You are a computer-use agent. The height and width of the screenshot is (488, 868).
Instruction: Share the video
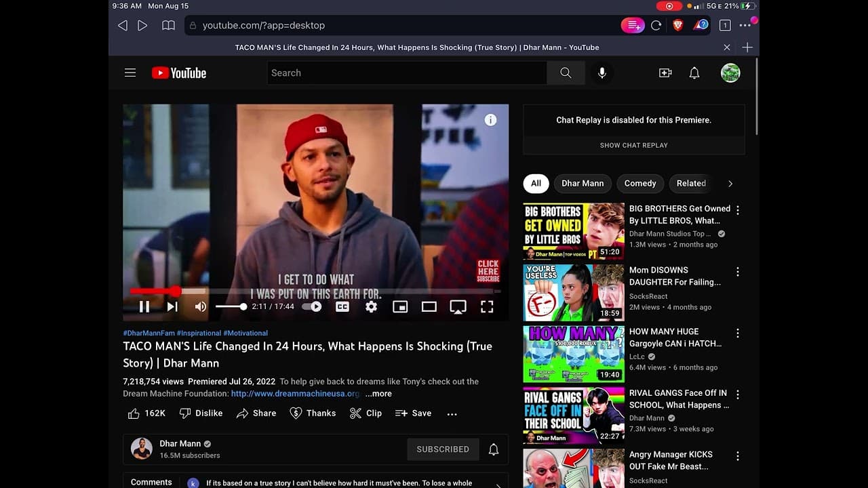coord(256,413)
